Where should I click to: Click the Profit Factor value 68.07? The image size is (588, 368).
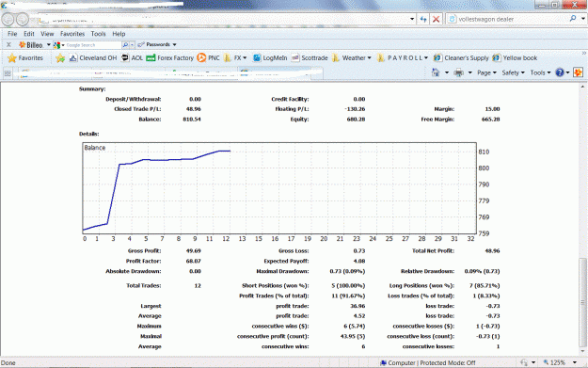(193, 261)
